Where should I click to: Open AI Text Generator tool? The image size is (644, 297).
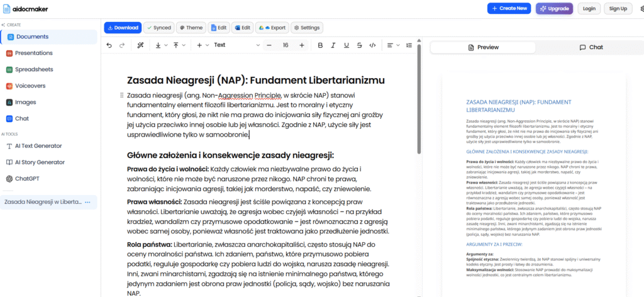tap(49, 146)
